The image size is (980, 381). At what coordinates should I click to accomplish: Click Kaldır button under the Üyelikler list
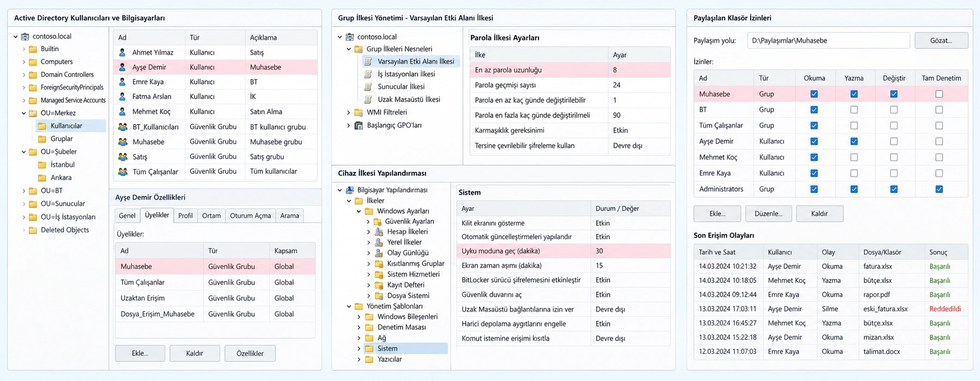(195, 353)
